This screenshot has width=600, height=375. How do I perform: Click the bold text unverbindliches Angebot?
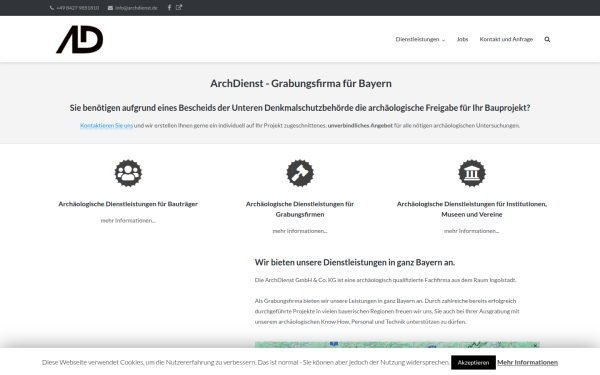pyautogui.click(x=360, y=126)
